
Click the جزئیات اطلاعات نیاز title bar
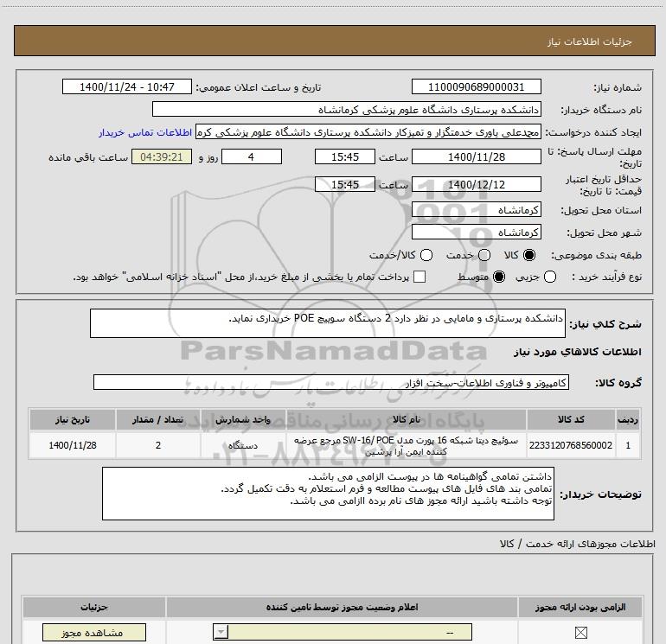[x=335, y=41]
